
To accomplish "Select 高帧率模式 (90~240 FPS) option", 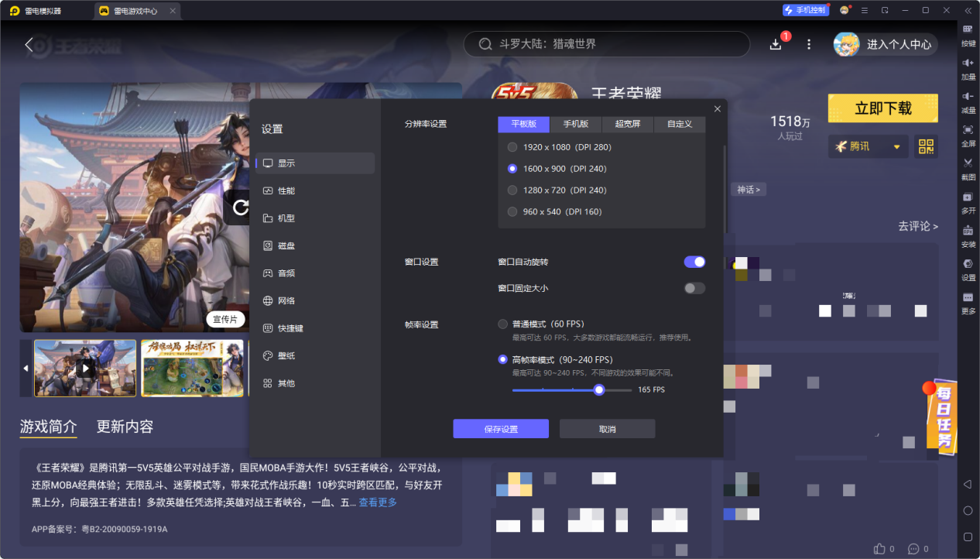I will (x=555, y=359).
